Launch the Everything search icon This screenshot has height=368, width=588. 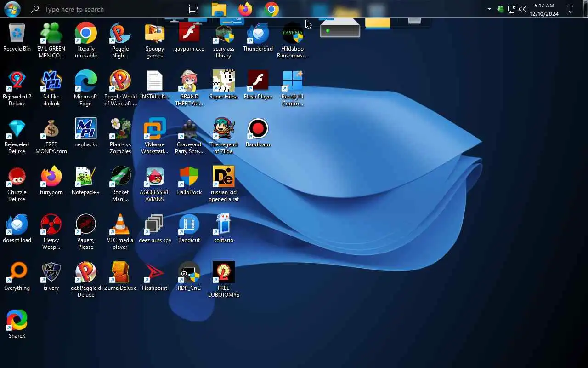click(x=17, y=277)
